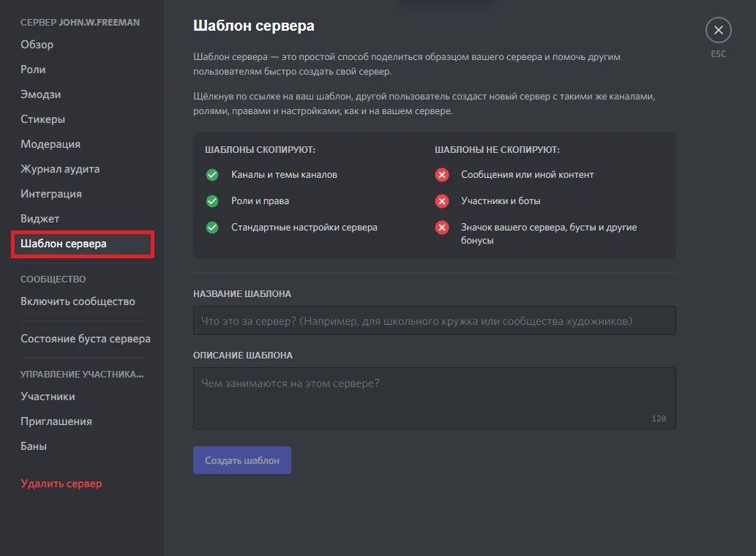Focus the Название шаблона input field

(435, 320)
